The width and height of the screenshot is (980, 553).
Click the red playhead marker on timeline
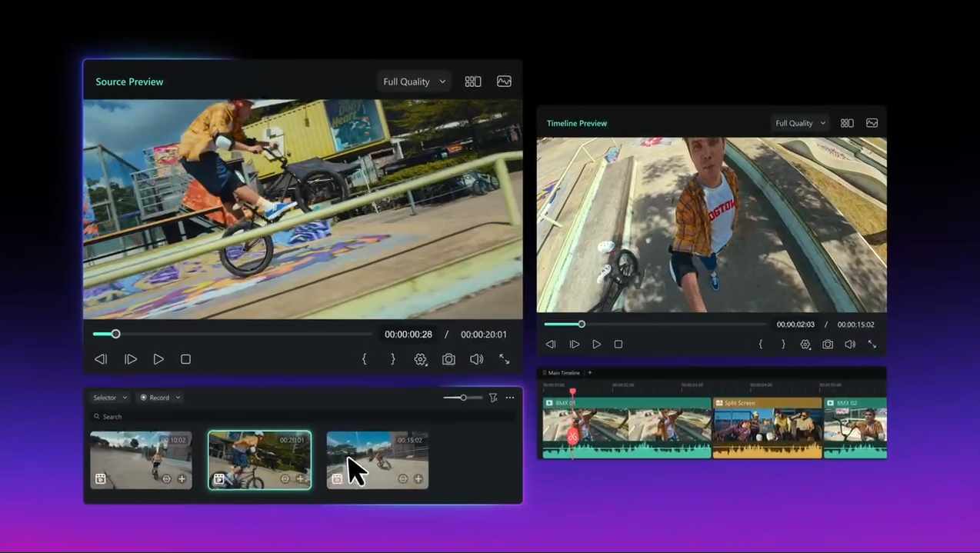[572, 391]
